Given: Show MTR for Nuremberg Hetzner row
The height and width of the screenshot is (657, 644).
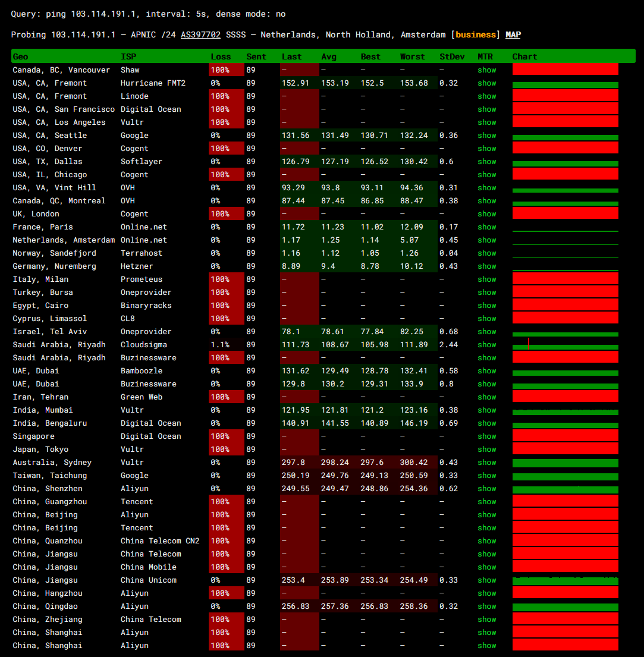Looking at the screenshot, I should click(x=486, y=266).
